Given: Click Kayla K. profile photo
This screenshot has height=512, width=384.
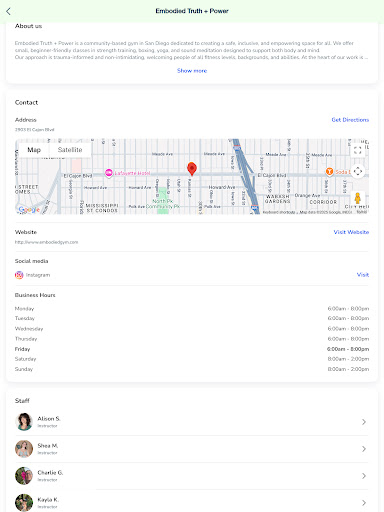Looking at the screenshot, I should pos(24,503).
